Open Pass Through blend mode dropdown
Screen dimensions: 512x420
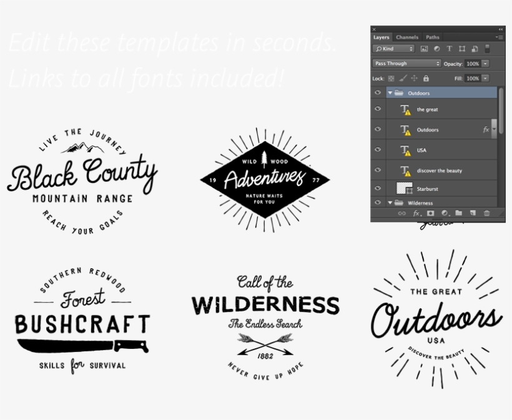[406, 63]
